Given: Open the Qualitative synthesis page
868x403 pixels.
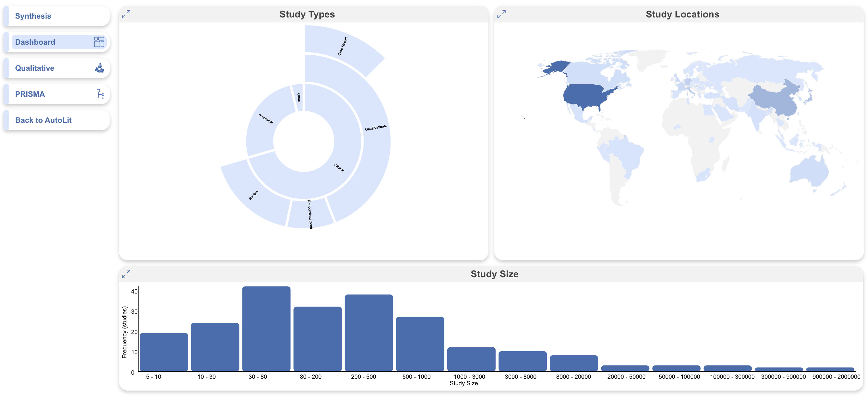Looking at the screenshot, I should pos(35,68).
